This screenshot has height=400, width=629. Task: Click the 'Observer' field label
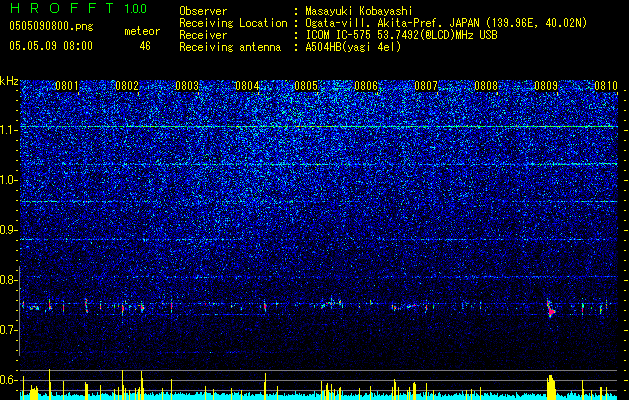pyautogui.click(x=203, y=11)
